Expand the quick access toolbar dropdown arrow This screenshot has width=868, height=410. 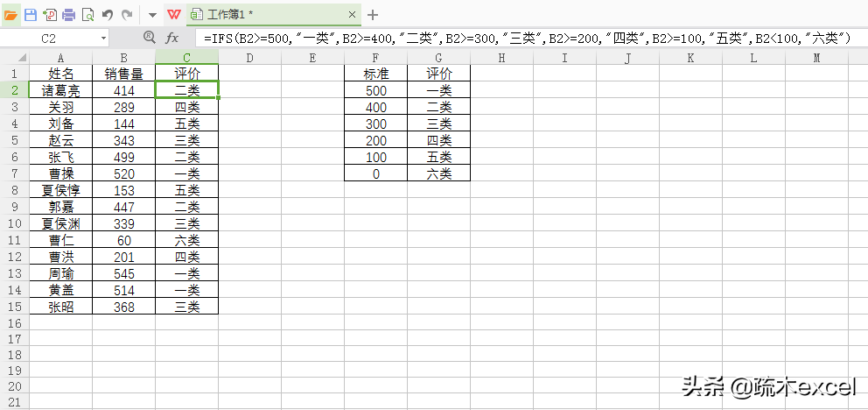tap(152, 16)
